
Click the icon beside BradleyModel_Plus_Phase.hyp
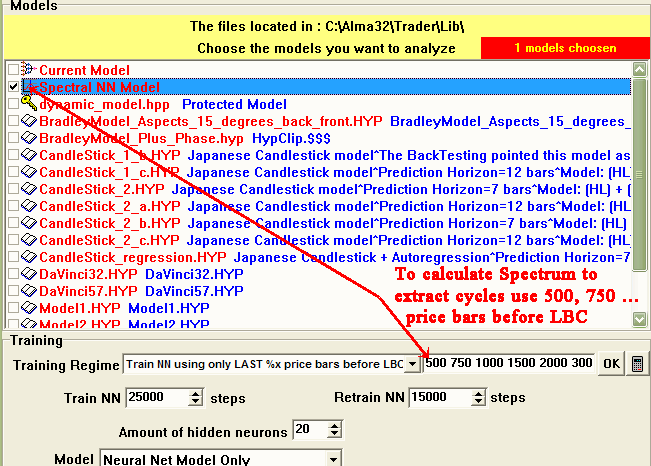coord(29,138)
